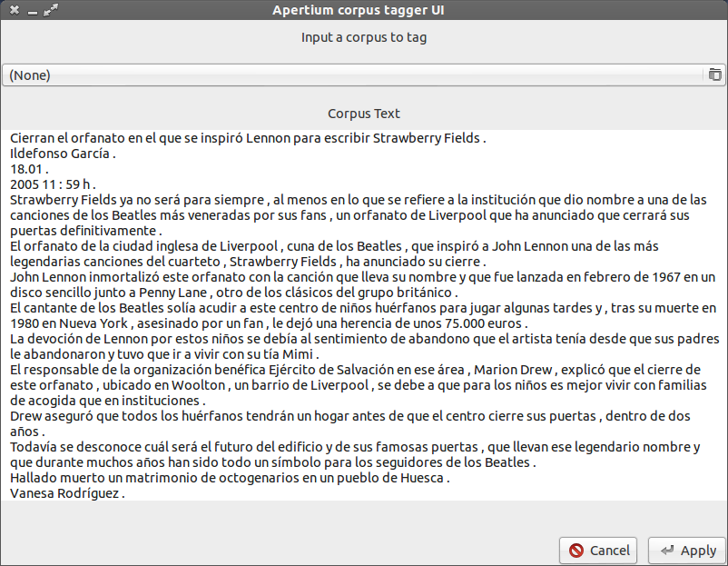Maximize the corpus tagger window
Screen dimensions: 728x566
coord(50,10)
